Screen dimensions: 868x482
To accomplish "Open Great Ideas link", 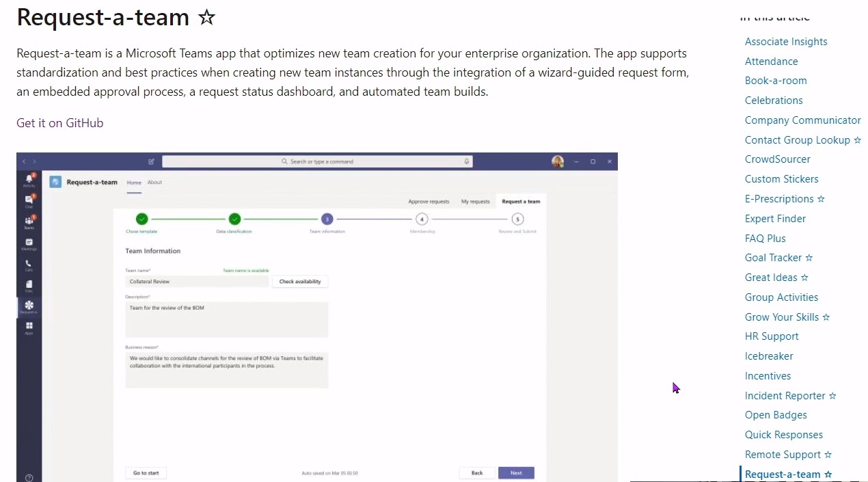I will [776, 278].
